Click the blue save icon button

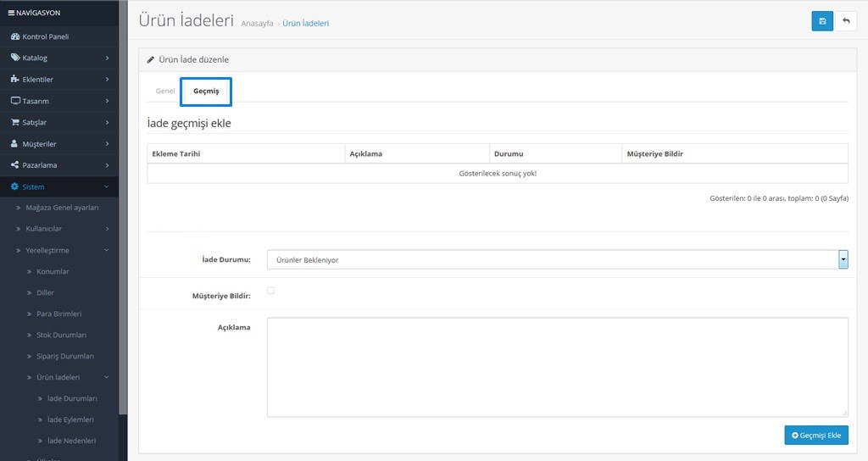(821, 21)
